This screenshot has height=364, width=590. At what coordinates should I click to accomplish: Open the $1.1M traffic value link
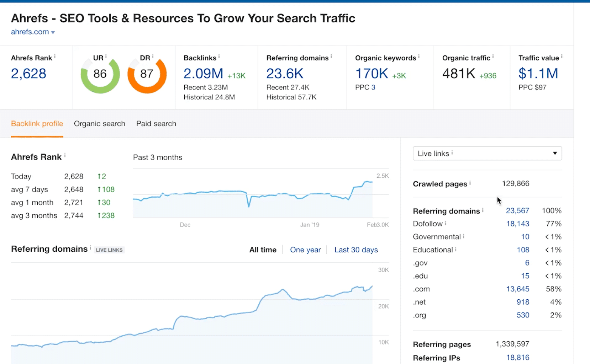pos(538,74)
